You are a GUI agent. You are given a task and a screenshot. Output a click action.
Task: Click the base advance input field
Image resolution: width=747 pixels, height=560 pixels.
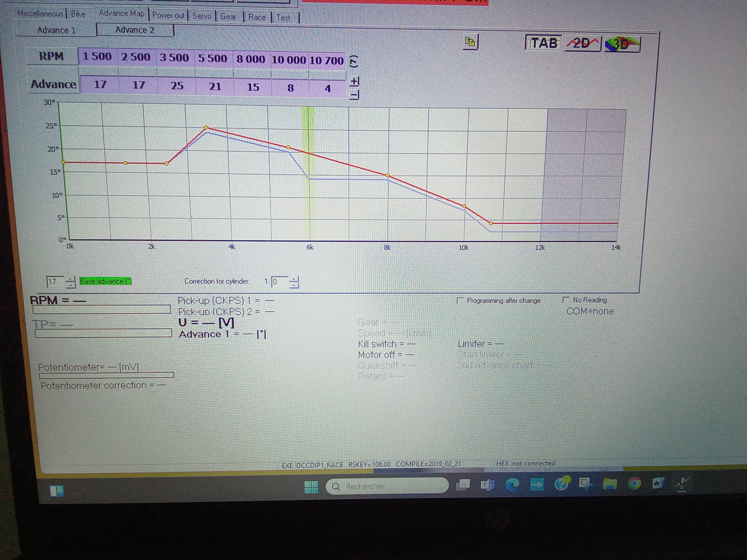(55, 282)
